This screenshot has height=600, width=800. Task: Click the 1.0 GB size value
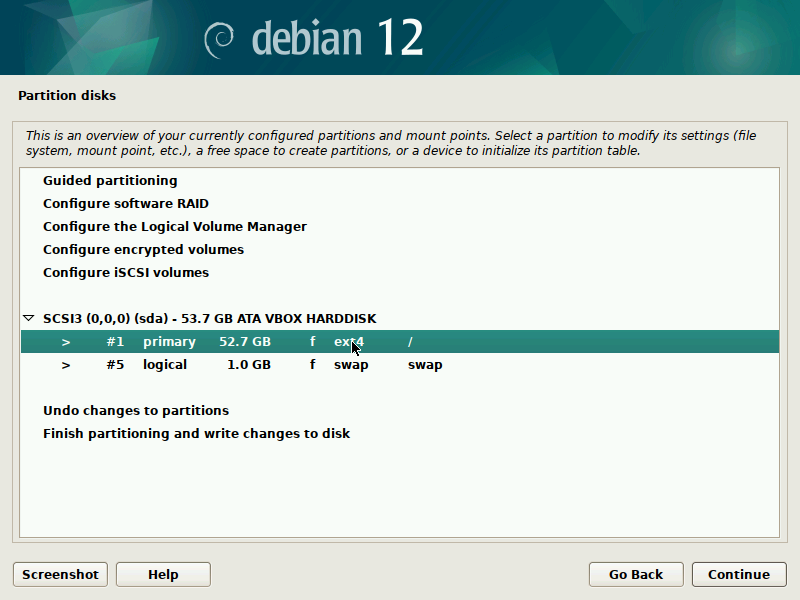[249, 364]
